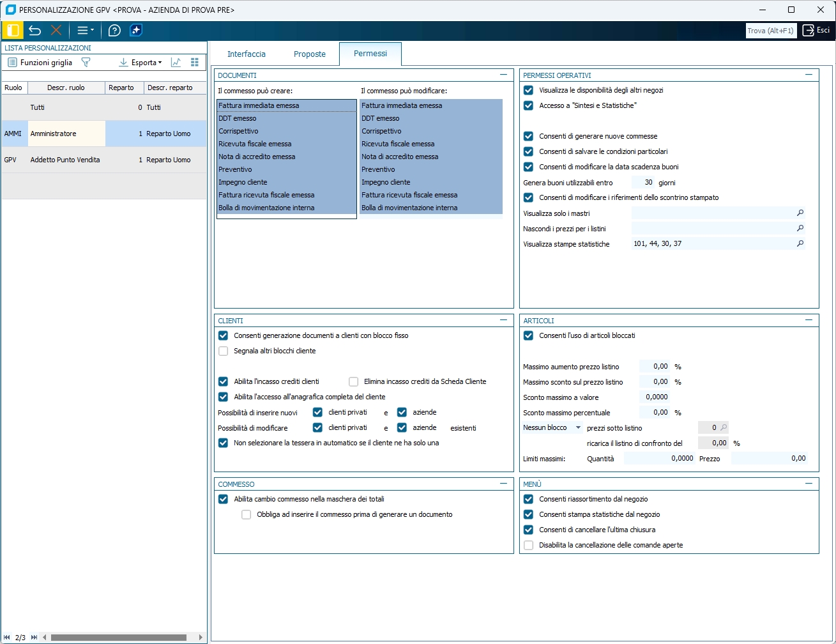Click the orange X delete icon
This screenshot has height=644, width=836.
(56, 30)
